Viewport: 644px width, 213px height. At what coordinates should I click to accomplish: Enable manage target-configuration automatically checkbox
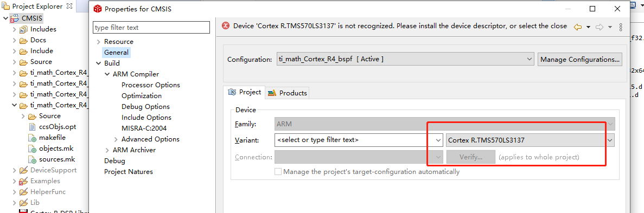[278, 172]
